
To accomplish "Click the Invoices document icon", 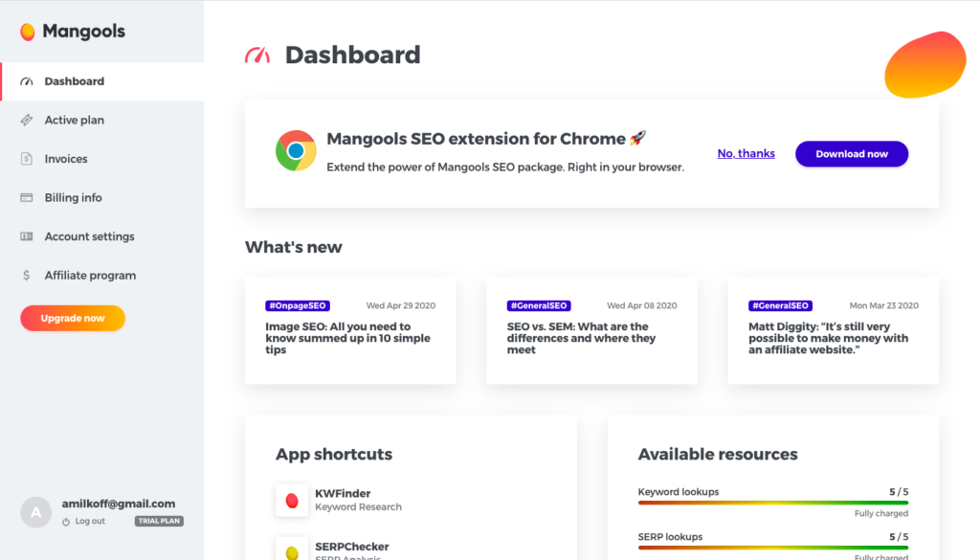I will click(x=26, y=159).
